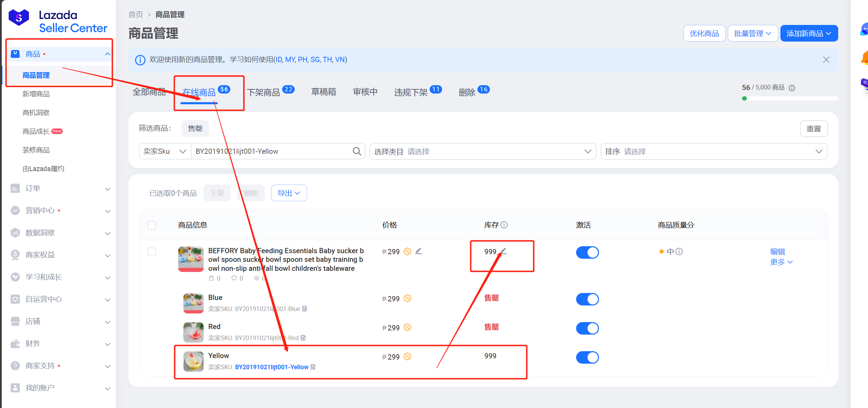Click the 订单 sidebar icon
This screenshot has width=868, height=408.
point(15,188)
